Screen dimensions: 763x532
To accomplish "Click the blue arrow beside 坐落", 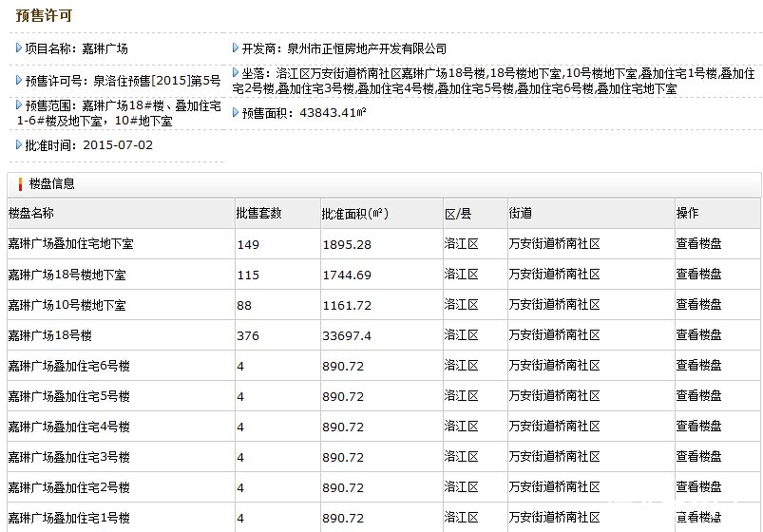I will (236, 72).
